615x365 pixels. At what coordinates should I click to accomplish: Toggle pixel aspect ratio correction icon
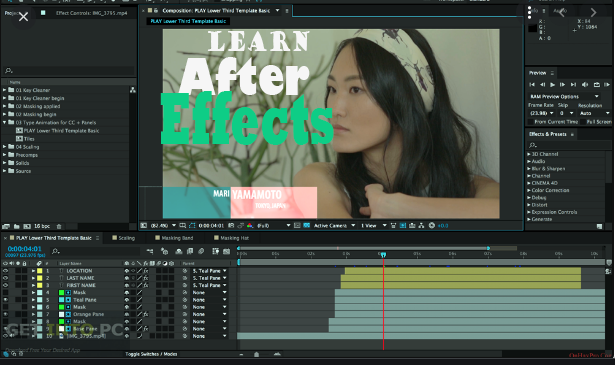(393, 225)
